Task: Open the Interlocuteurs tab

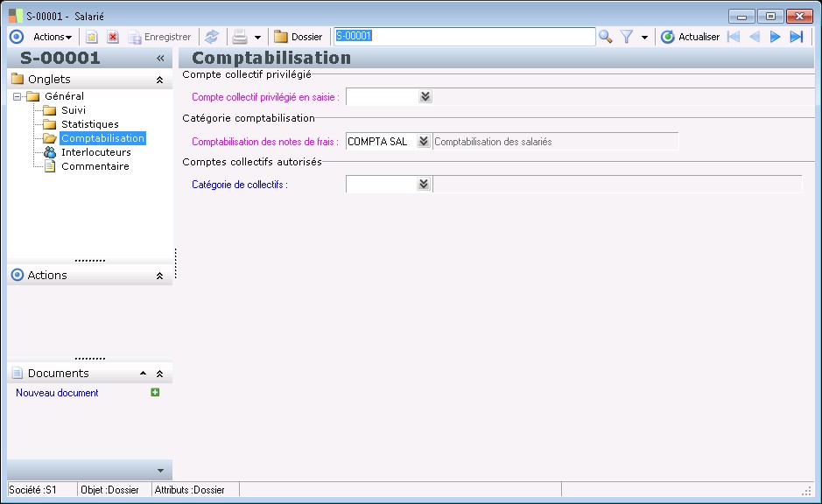Action: (x=96, y=152)
